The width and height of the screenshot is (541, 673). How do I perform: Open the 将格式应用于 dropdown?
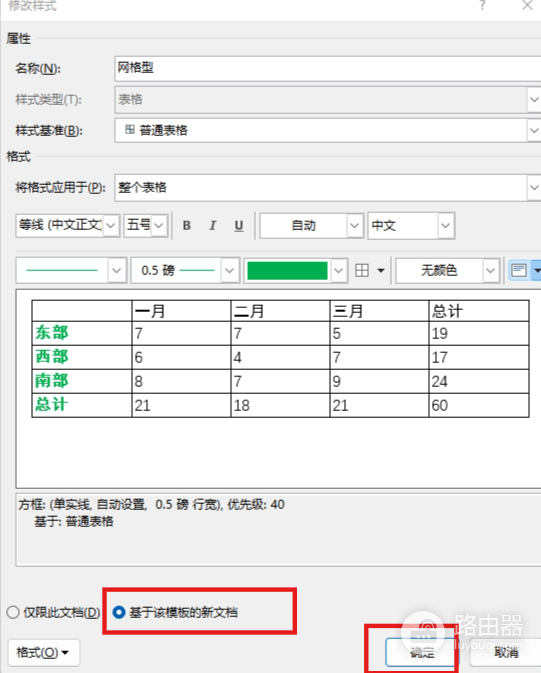coord(534,188)
